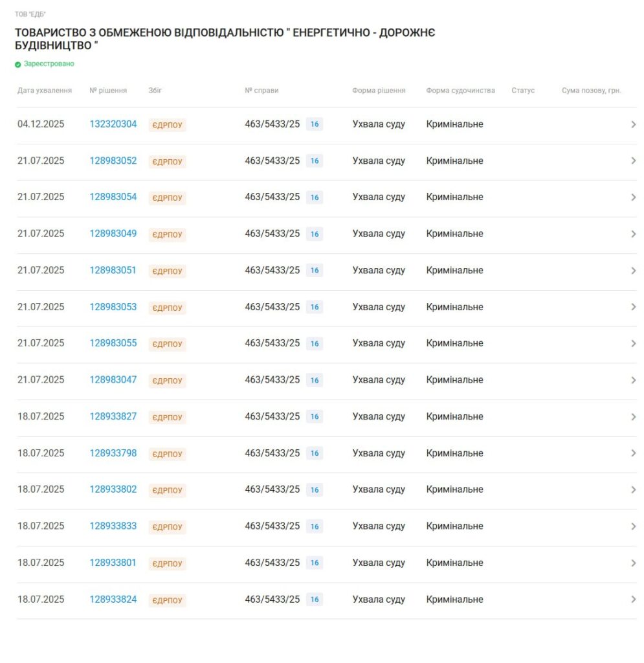
Task: Click the company title 'ЕНЕРГЕТИЧНО - ДОРОЖНЄ БУДІВНИЦТВО'
Action: click(225, 39)
